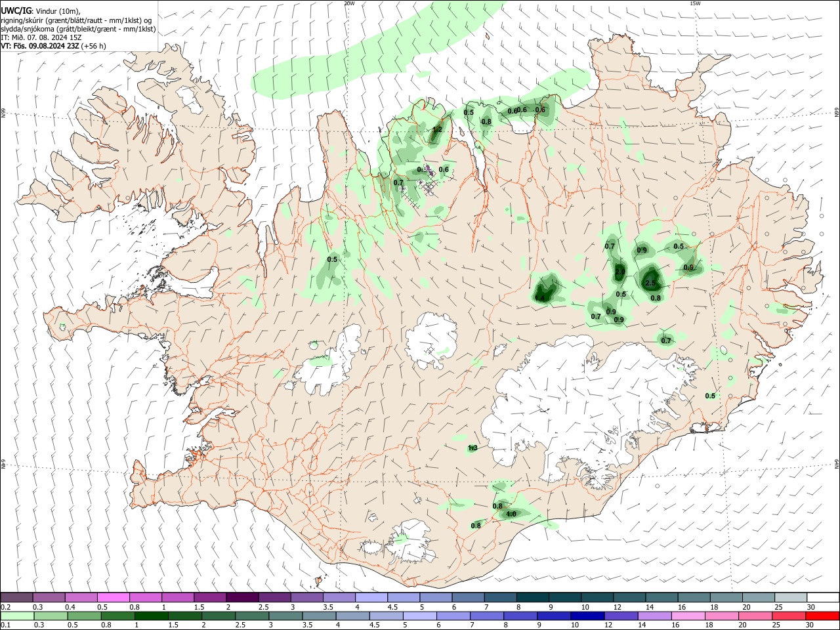Image resolution: width=840 pixels, height=630 pixels.
Task: Select the bottom-row grey-blue swatch labeled 4
Action: (352, 616)
